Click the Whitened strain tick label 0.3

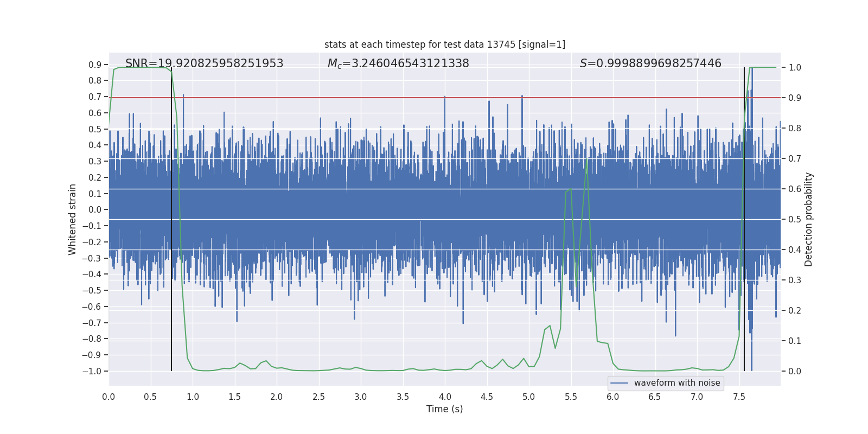pyautogui.click(x=95, y=161)
